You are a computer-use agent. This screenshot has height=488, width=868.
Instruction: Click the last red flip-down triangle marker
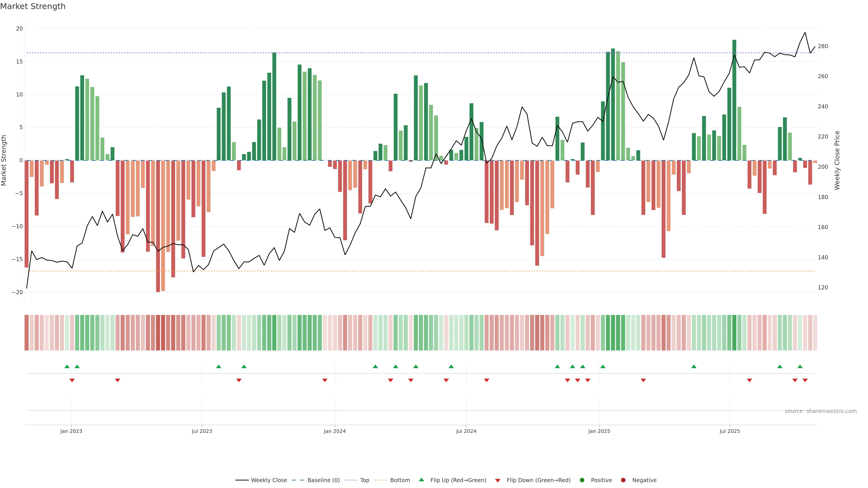(x=805, y=380)
